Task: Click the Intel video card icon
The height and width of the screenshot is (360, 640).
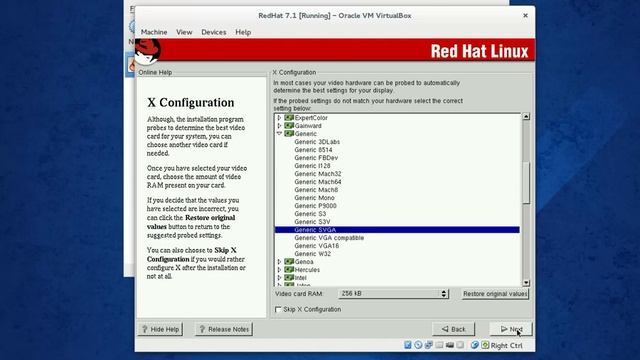Action: pos(289,278)
